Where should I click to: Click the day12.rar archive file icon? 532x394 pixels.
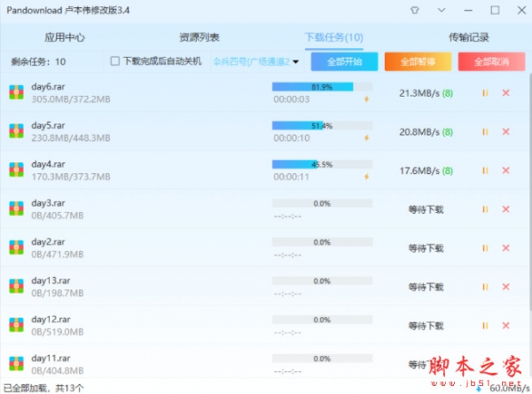(x=16, y=325)
